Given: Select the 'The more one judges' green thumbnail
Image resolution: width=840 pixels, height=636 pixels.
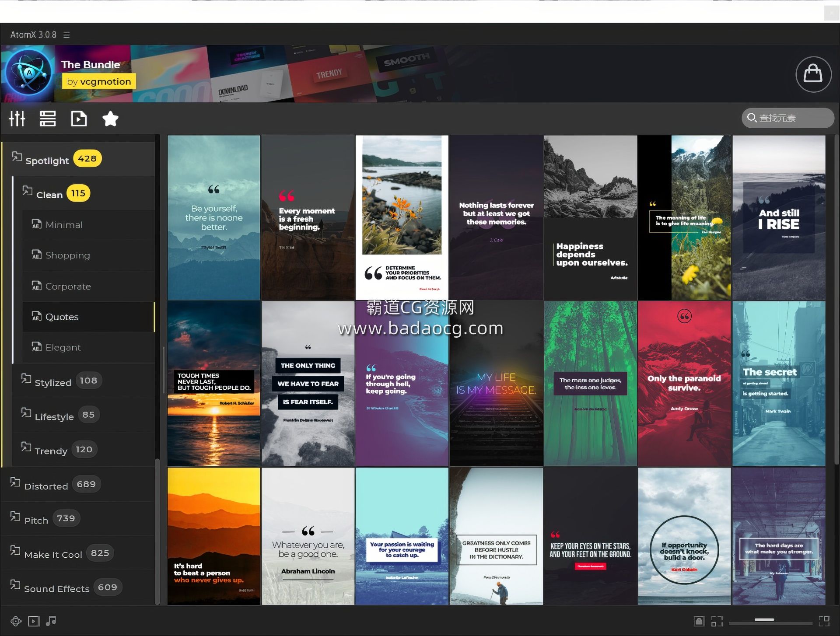Looking at the screenshot, I should click(590, 384).
